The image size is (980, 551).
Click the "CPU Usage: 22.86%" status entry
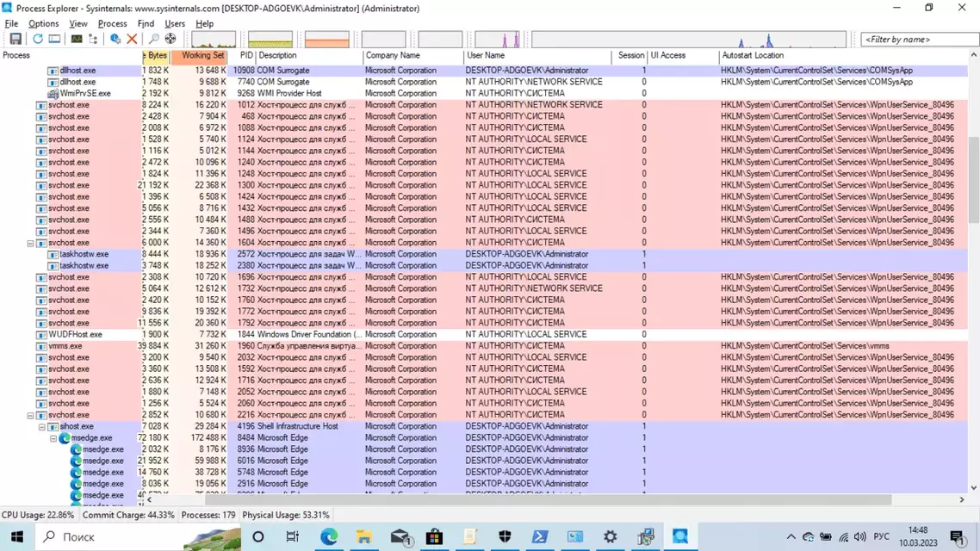(38, 516)
